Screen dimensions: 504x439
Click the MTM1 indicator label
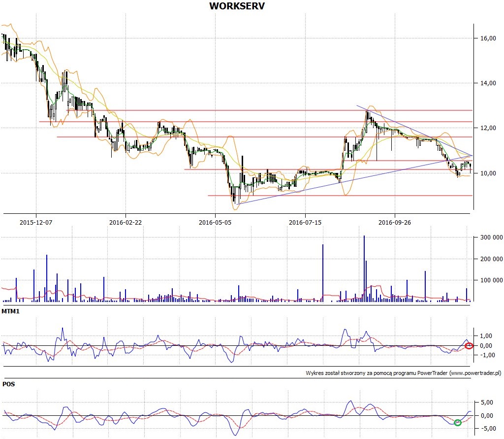pyautogui.click(x=11, y=311)
